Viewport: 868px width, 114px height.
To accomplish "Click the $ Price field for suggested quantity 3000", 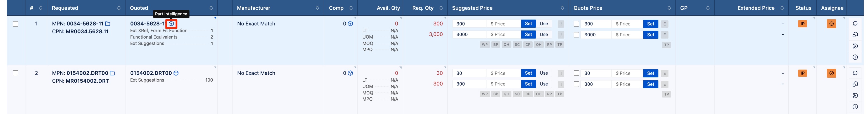I will click(x=504, y=34).
